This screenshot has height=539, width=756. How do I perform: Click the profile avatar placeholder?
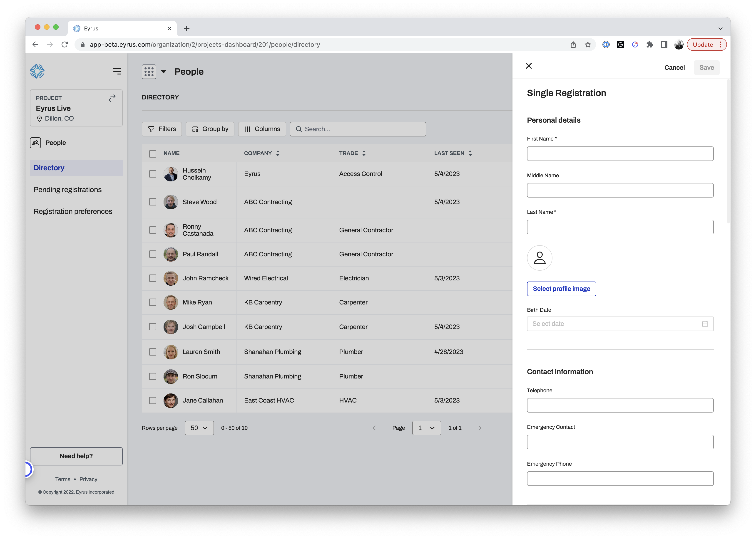(x=540, y=258)
